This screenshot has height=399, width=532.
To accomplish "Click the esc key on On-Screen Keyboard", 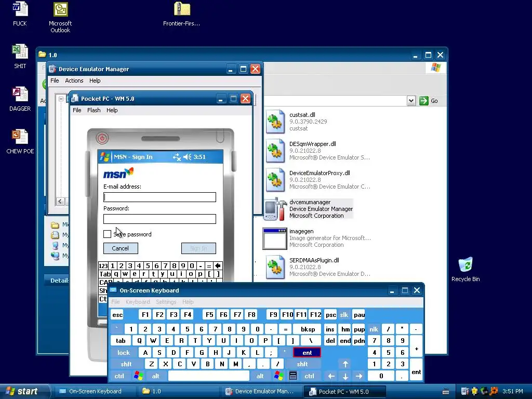I will [117, 315].
